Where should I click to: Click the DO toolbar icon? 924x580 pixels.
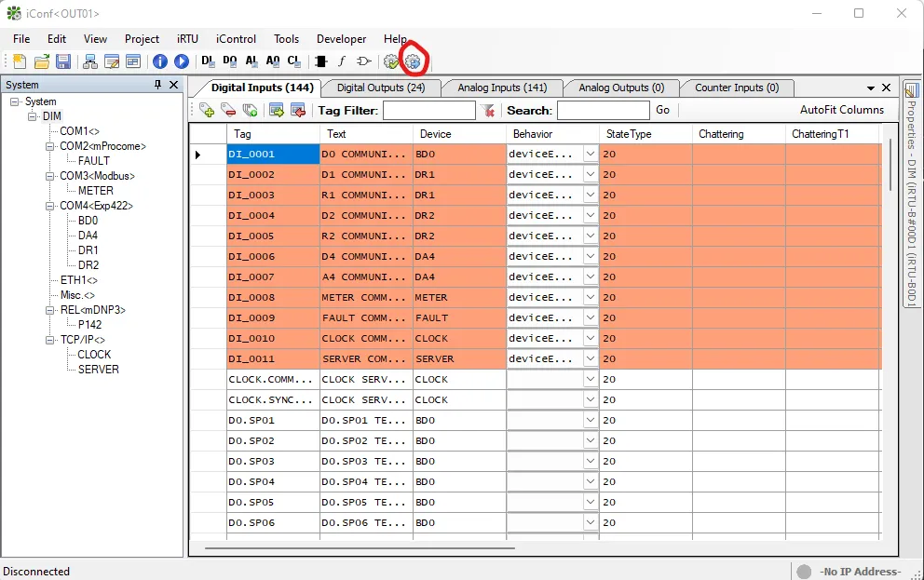(230, 61)
